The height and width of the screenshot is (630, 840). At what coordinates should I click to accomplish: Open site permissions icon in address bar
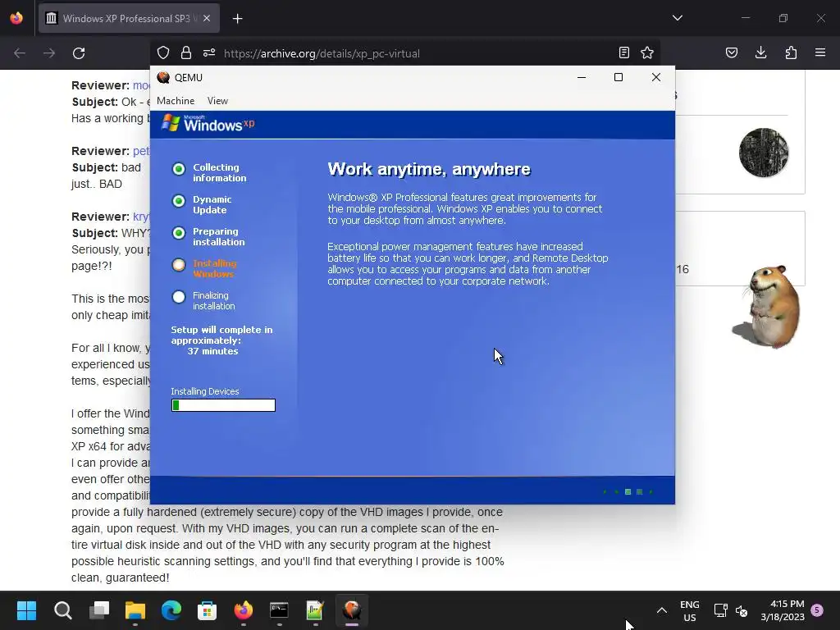point(209,53)
